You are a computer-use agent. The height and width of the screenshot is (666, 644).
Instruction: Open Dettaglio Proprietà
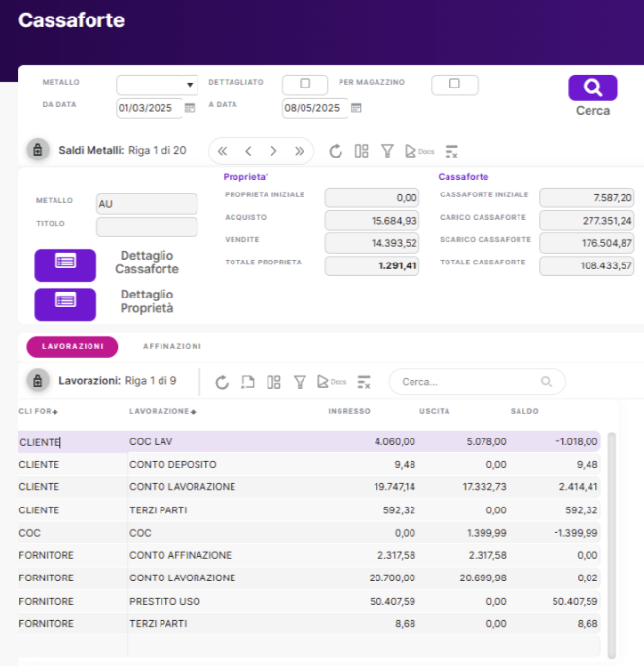(x=65, y=303)
